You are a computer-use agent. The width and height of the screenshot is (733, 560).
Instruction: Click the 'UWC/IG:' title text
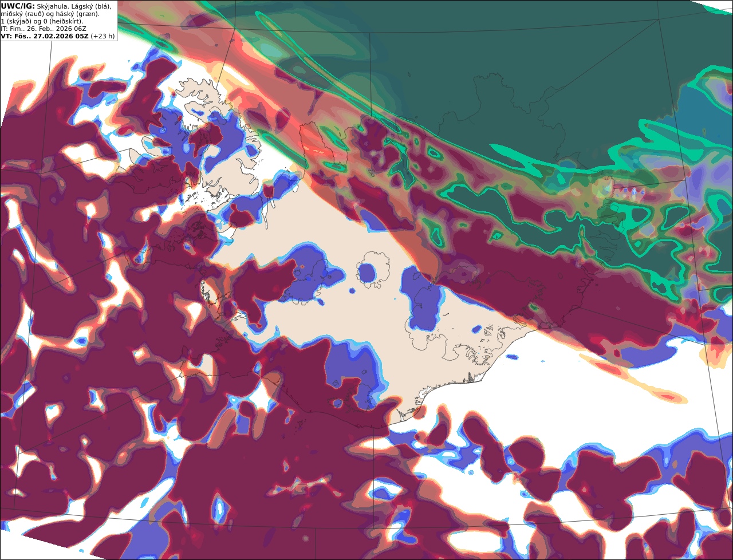tap(18, 6)
